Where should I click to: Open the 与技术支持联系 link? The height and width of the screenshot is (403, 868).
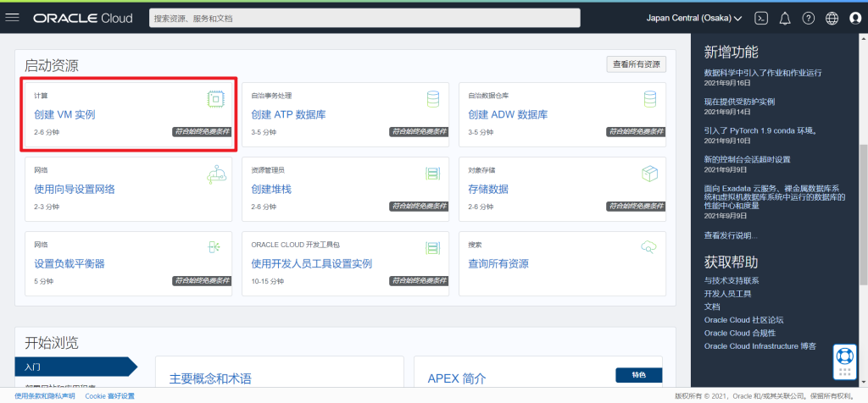pos(732,281)
